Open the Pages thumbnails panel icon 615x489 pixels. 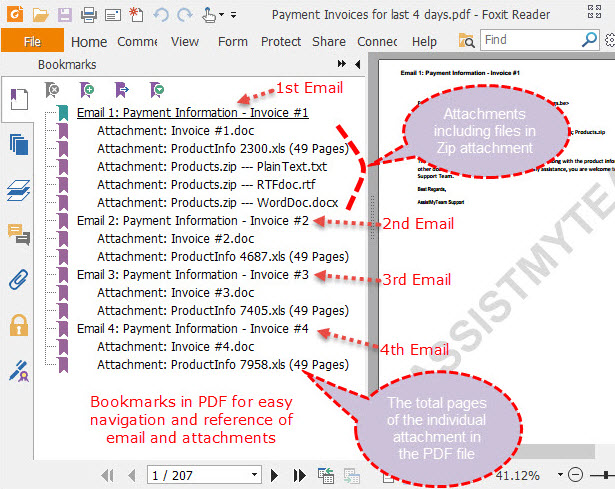tap(19, 144)
